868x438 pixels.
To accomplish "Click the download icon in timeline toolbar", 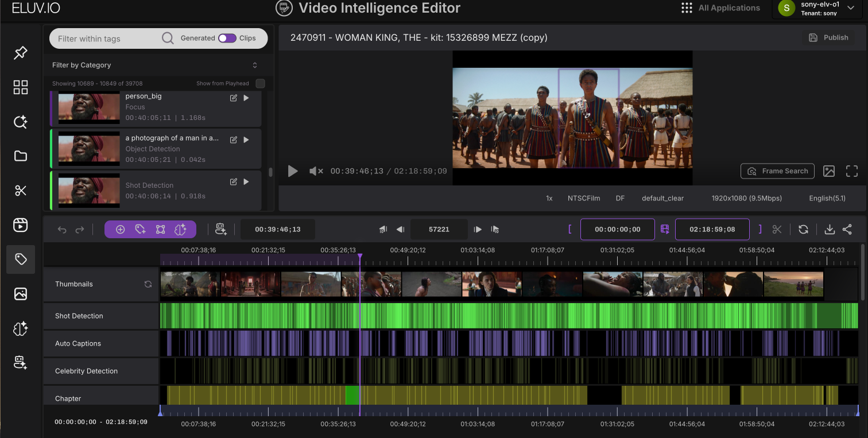I will tap(830, 230).
